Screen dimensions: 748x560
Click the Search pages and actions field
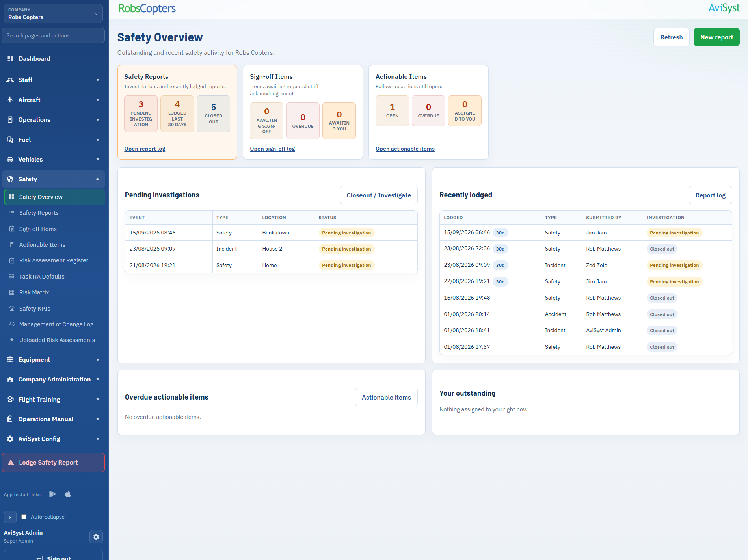[53, 35]
